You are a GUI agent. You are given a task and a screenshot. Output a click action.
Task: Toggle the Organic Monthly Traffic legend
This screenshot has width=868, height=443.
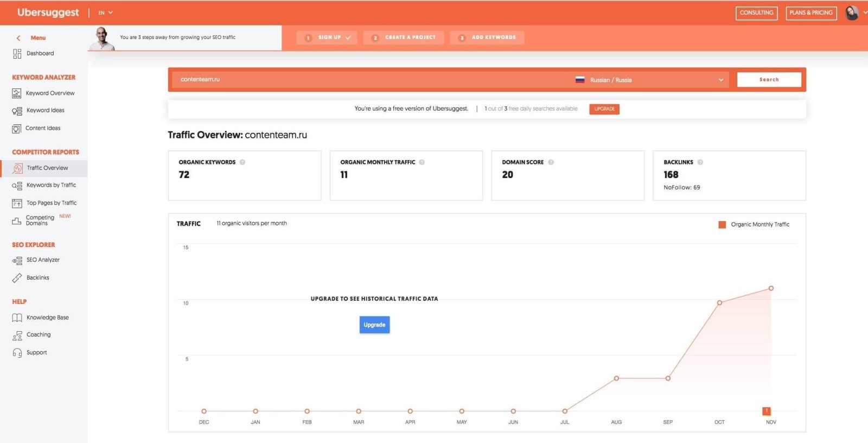(722, 225)
